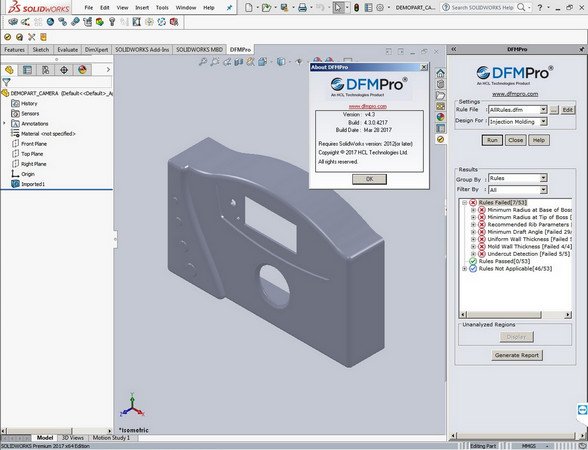
Task: Open the Rule File dropdown
Action: (543, 110)
